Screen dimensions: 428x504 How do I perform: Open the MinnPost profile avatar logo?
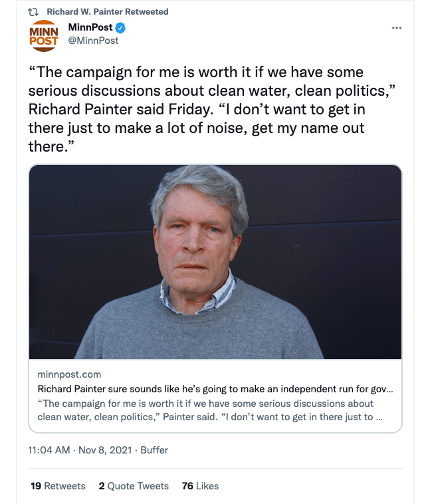[45, 35]
